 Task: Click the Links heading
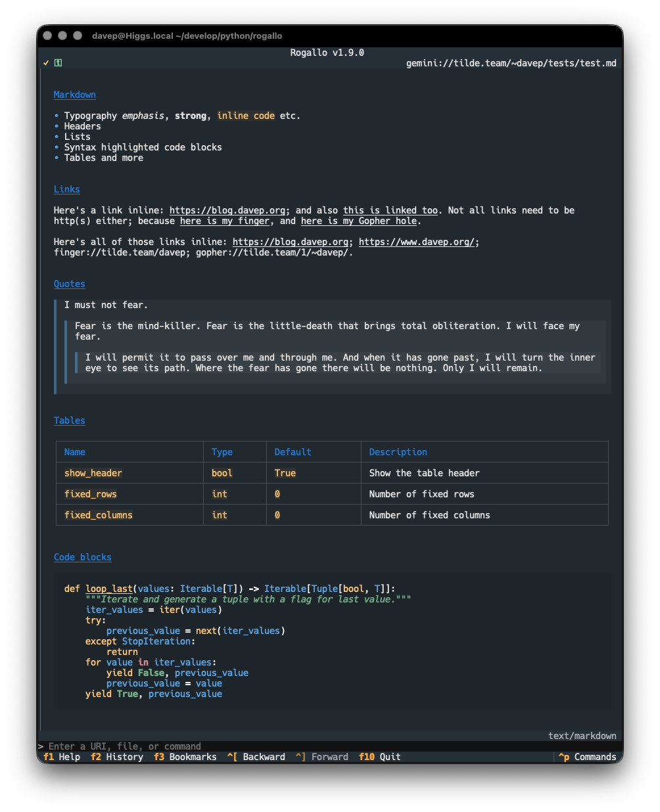point(67,189)
